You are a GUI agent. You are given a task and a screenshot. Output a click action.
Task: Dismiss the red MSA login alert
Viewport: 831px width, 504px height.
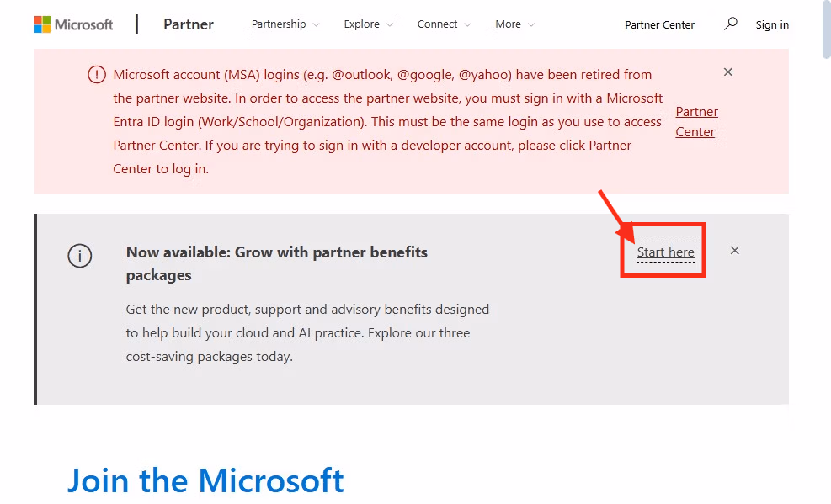pyautogui.click(x=728, y=72)
